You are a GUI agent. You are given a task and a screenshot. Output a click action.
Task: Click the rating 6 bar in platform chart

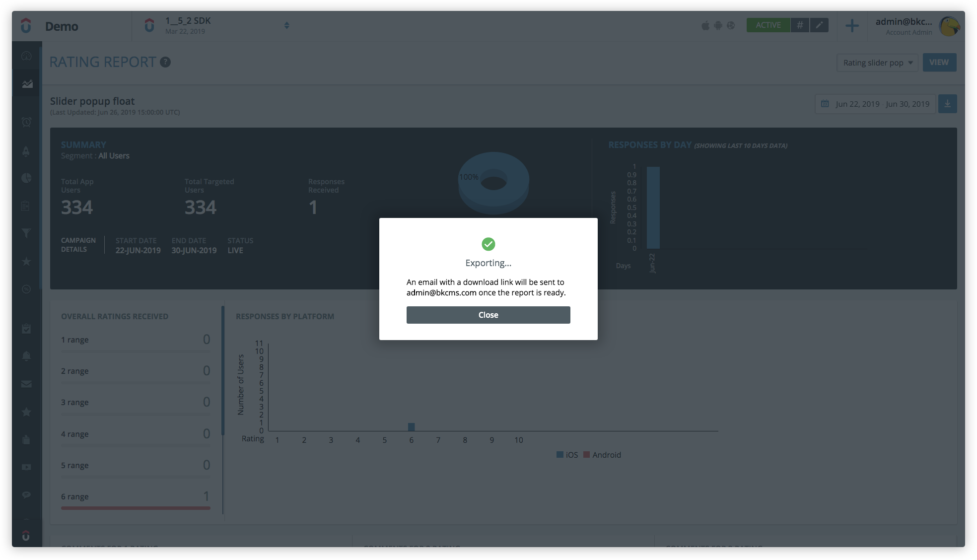[x=411, y=427]
